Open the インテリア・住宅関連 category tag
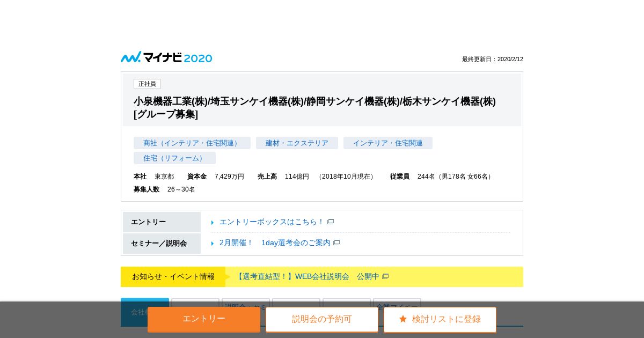 tap(388, 143)
